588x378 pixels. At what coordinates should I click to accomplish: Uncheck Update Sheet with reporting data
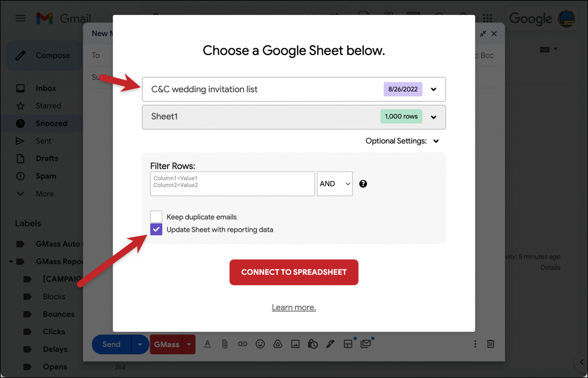click(156, 230)
